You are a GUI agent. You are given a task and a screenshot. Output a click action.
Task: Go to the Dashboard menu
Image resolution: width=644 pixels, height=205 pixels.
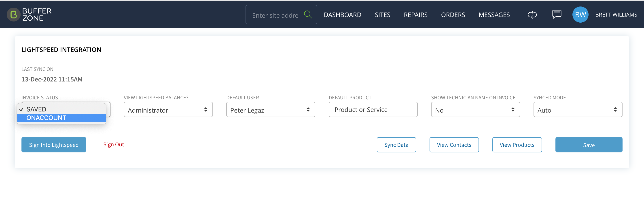click(342, 15)
